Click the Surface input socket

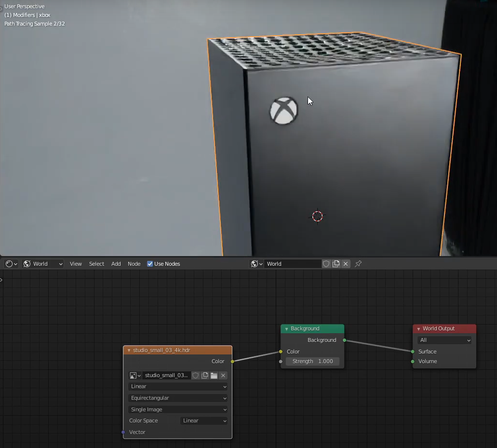pyautogui.click(x=412, y=352)
